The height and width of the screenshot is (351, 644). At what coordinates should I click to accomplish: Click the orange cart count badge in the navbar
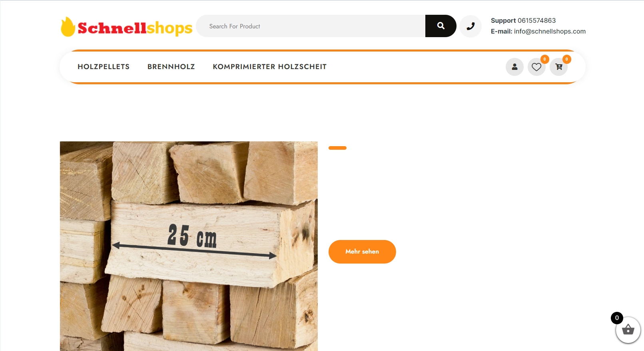click(x=566, y=59)
